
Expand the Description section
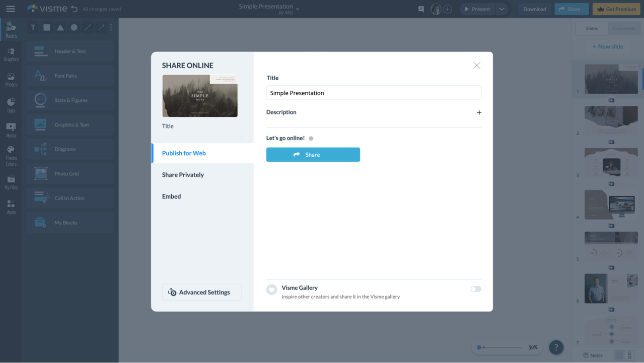[x=478, y=112]
